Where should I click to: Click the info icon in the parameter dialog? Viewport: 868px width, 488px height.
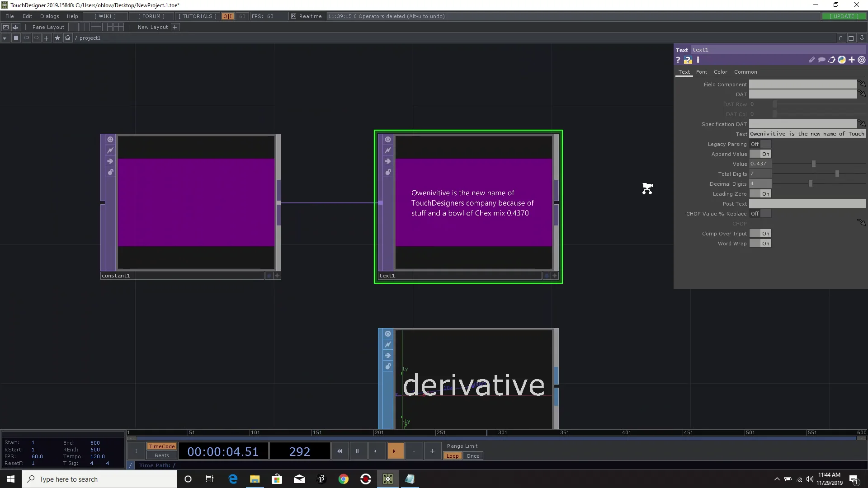pos(697,60)
